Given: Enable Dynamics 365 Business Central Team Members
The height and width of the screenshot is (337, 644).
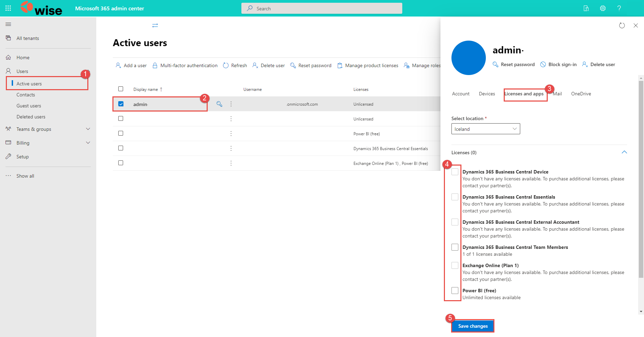Looking at the screenshot, I should (455, 247).
